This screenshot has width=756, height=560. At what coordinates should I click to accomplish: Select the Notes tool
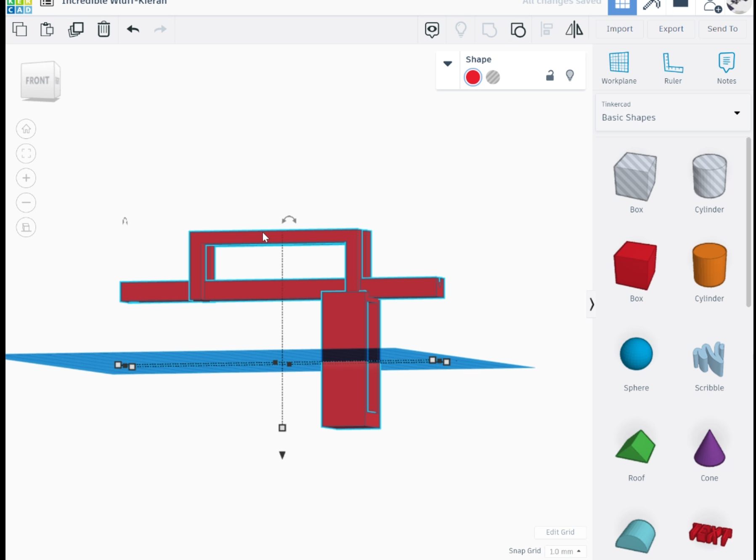[x=727, y=68]
